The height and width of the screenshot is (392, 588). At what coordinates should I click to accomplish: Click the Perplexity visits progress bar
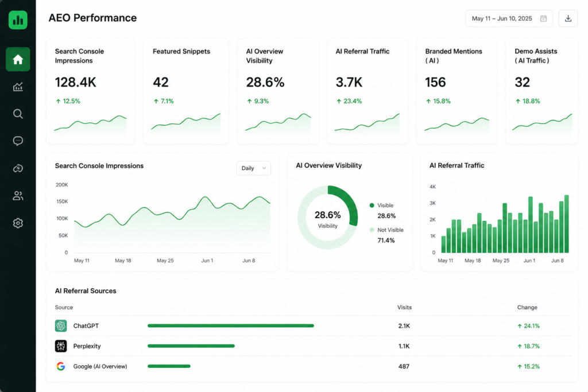191,346
